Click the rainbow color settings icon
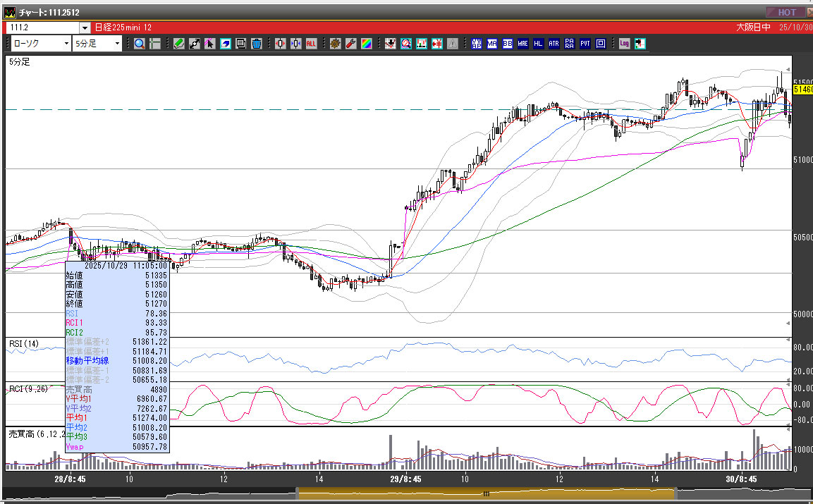 (x=366, y=44)
